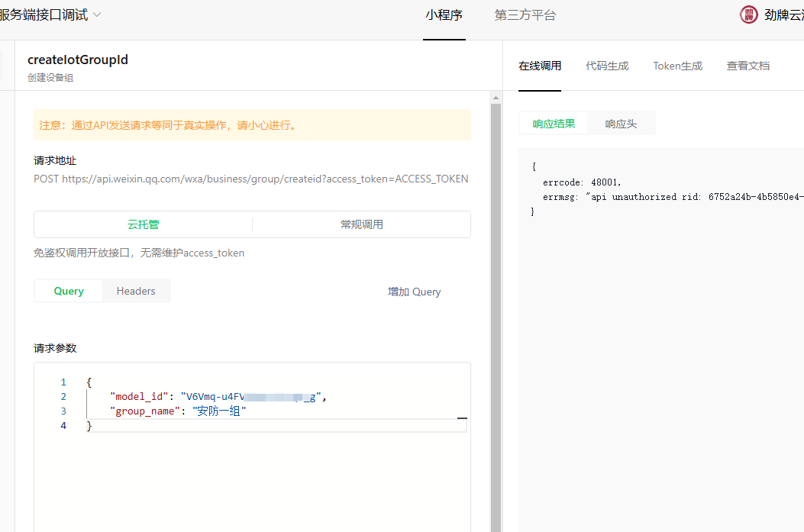Image resolution: width=804 pixels, height=532 pixels.
Task: Click the createIotGroupId API title
Action: [x=78, y=60]
